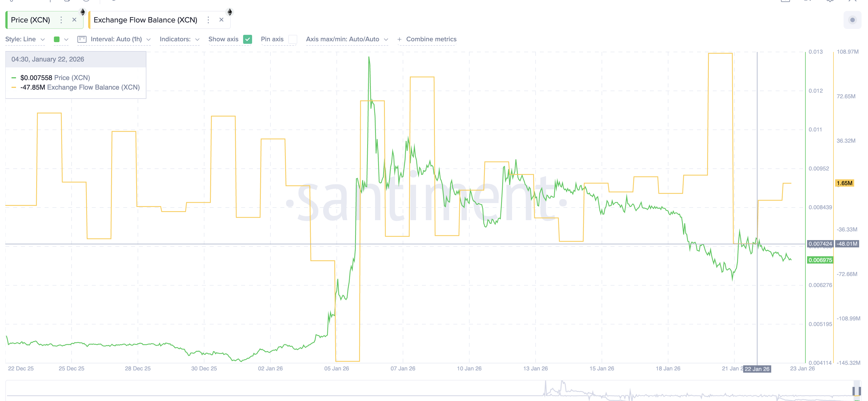Enable the Pin axis checkbox
The width and height of the screenshot is (868, 401).
click(293, 39)
